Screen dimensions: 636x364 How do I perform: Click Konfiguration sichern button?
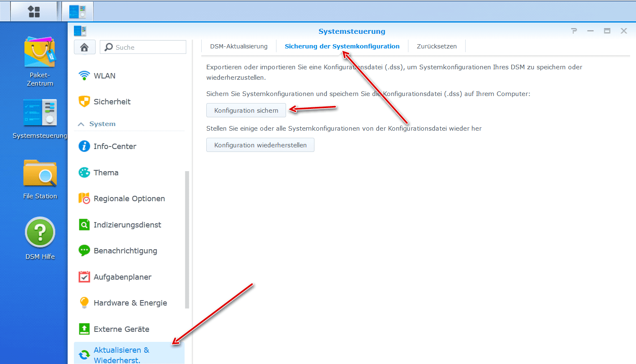click(x=246, y=110)
